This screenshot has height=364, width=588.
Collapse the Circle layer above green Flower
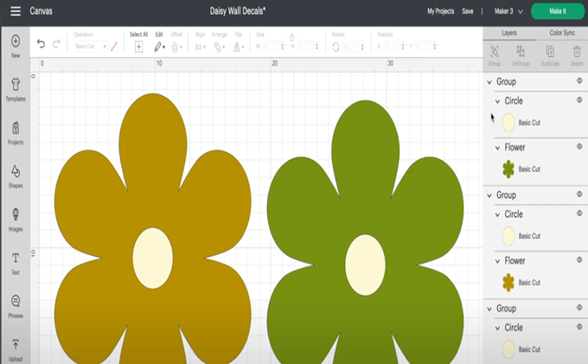click(497, 101)
